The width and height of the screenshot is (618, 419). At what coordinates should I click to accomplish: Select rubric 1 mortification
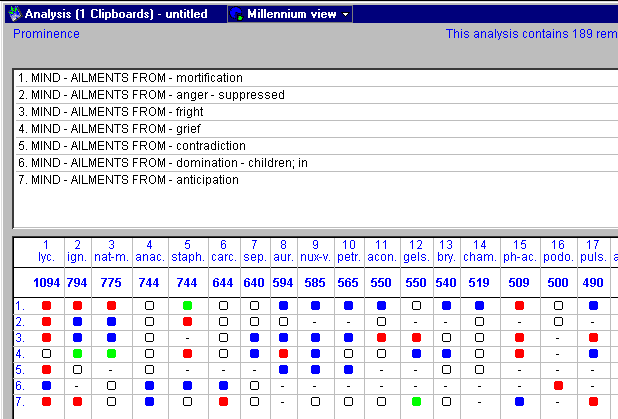315,78
